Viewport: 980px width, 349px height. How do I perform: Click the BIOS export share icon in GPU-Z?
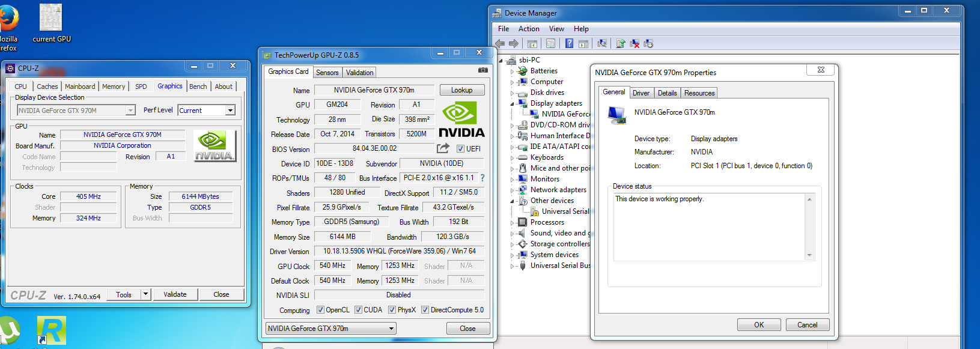pyautogui.click(x=443, y=148)
